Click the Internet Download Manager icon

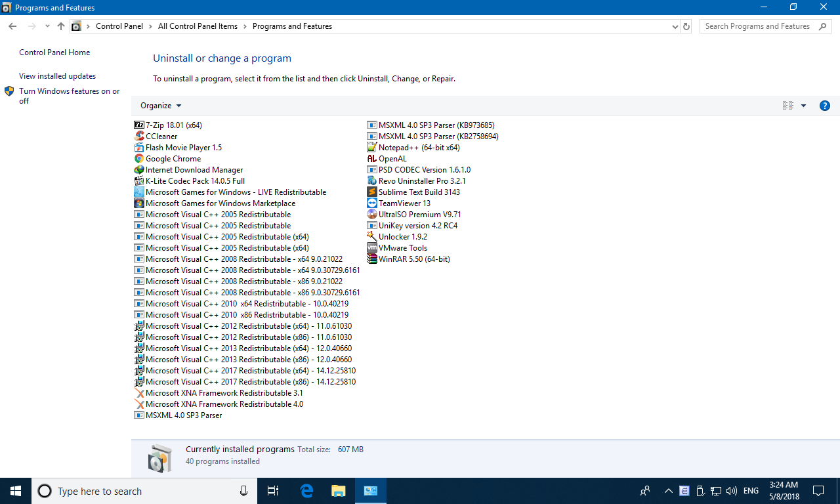(x=139, y=169)
